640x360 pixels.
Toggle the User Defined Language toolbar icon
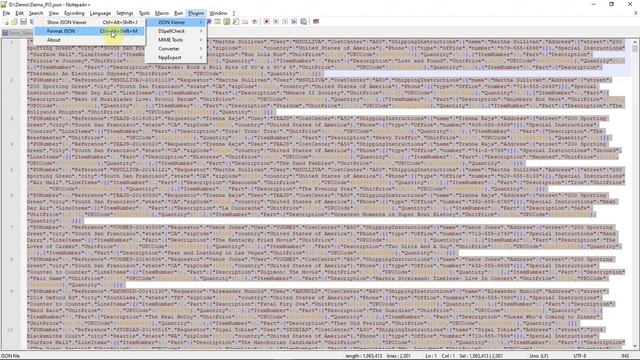point(218,22)
